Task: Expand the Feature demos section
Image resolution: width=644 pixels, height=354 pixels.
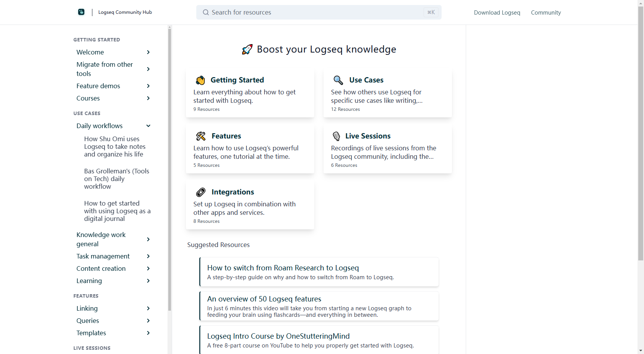Action: click(148, 86)
